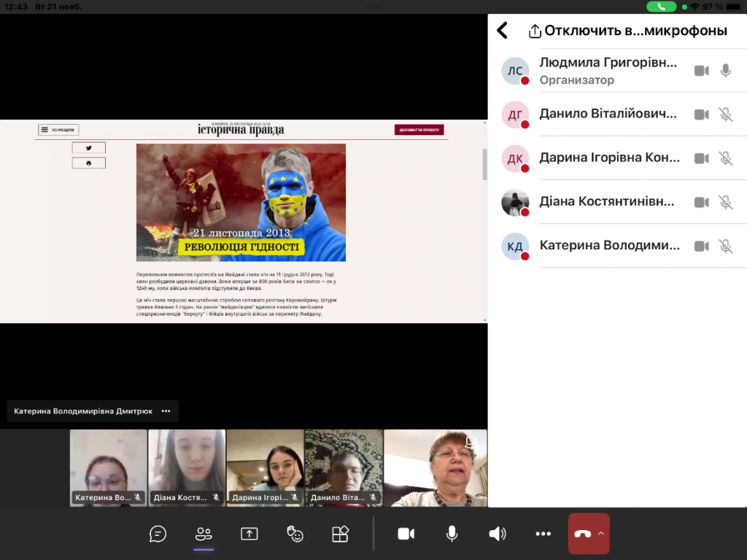
Task: Tap the share content icon
Action: [249, 534]
